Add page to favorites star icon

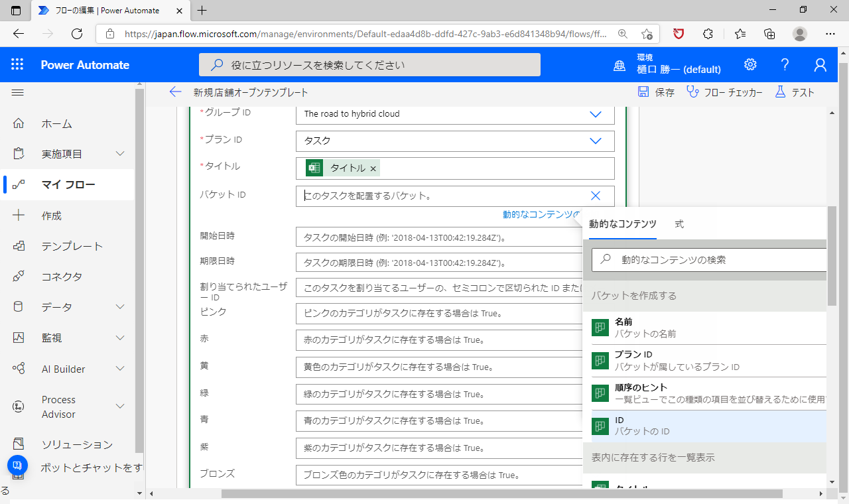(647, 34)
